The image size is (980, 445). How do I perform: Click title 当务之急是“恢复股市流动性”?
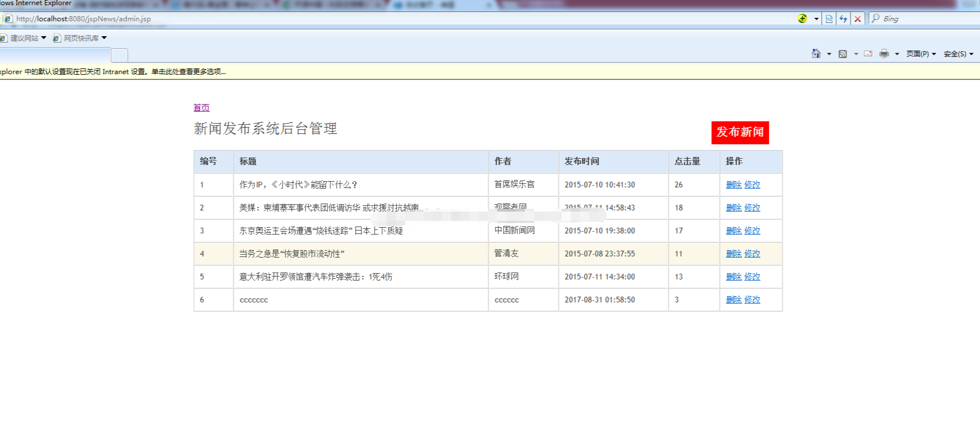click(292, 254)
